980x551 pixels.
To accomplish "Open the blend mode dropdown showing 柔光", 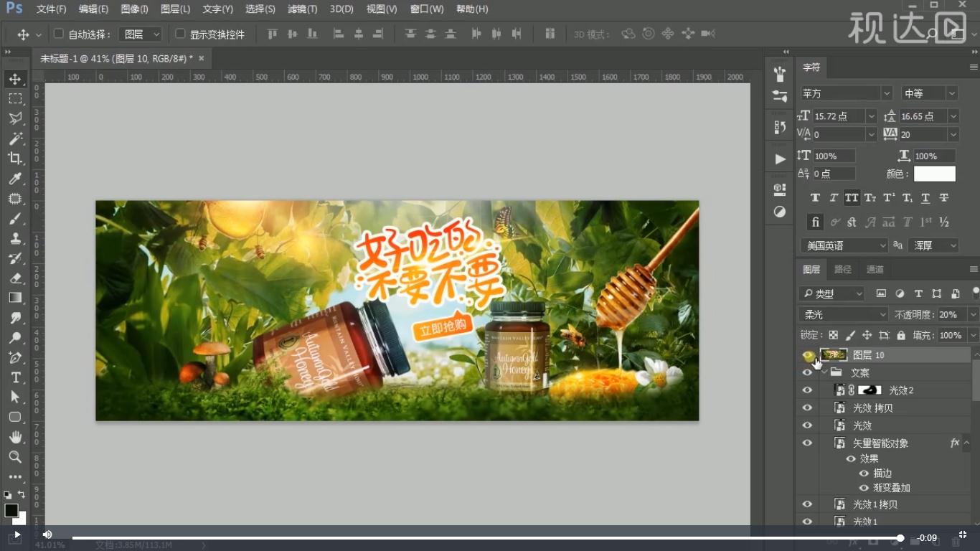I will click(x=842, y=314).
